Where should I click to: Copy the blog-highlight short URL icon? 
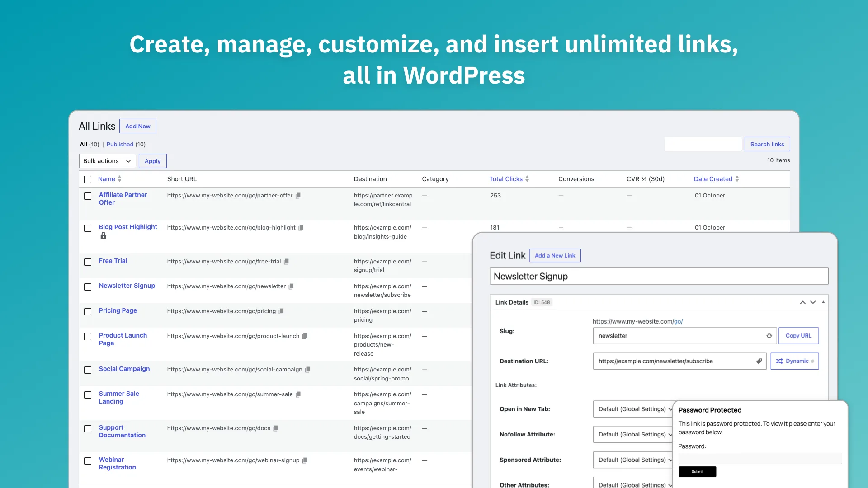coord(301,228)
